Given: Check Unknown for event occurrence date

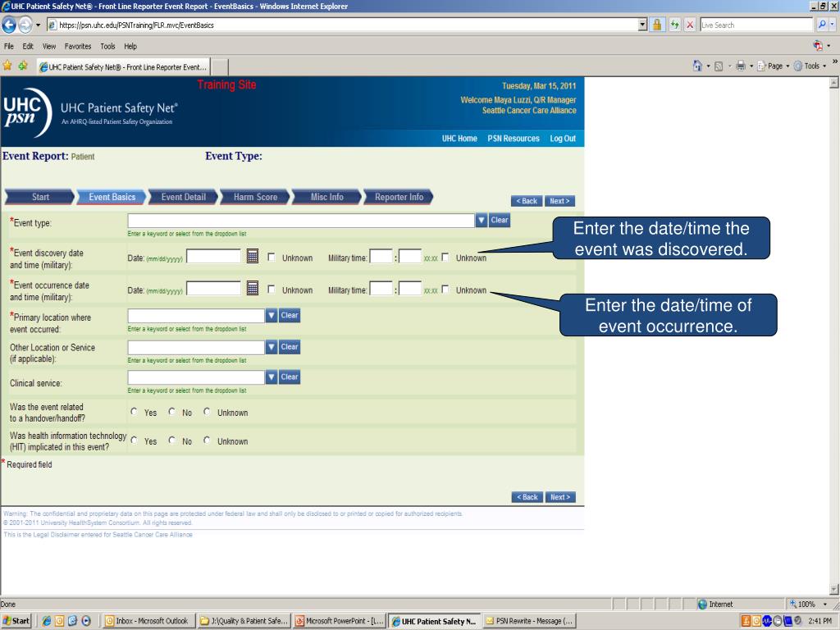Looking at the screenshot, I should (x=272, y=290).
